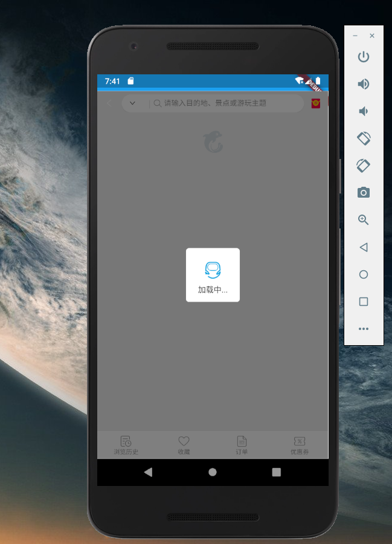
Task: Click the emulator sidebar back triangle
Action: coord(363,247)
